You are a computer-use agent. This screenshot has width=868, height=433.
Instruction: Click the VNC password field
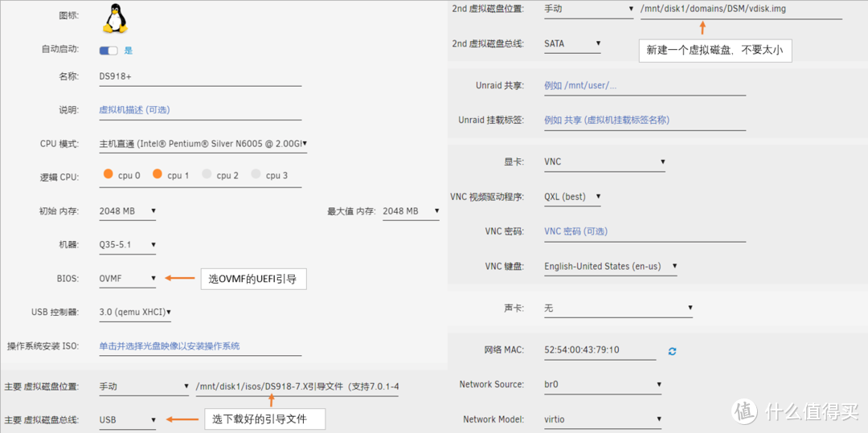click(x=645, y=231)
